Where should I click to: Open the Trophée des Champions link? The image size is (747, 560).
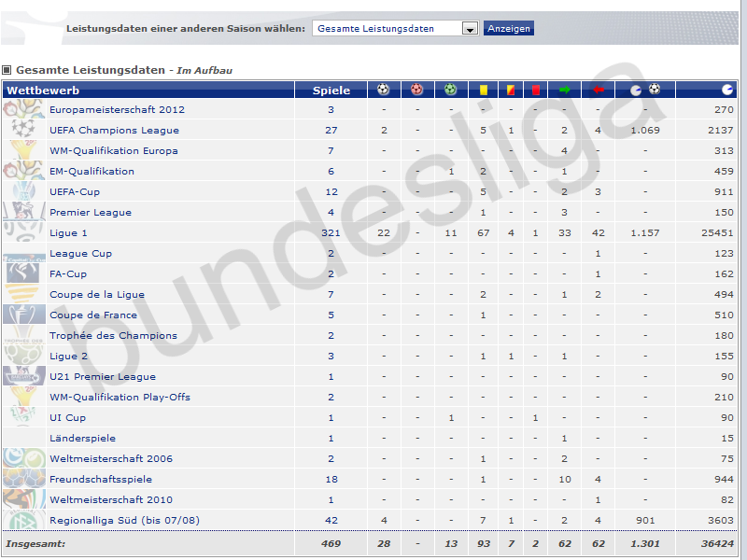[x=113, y=335]
